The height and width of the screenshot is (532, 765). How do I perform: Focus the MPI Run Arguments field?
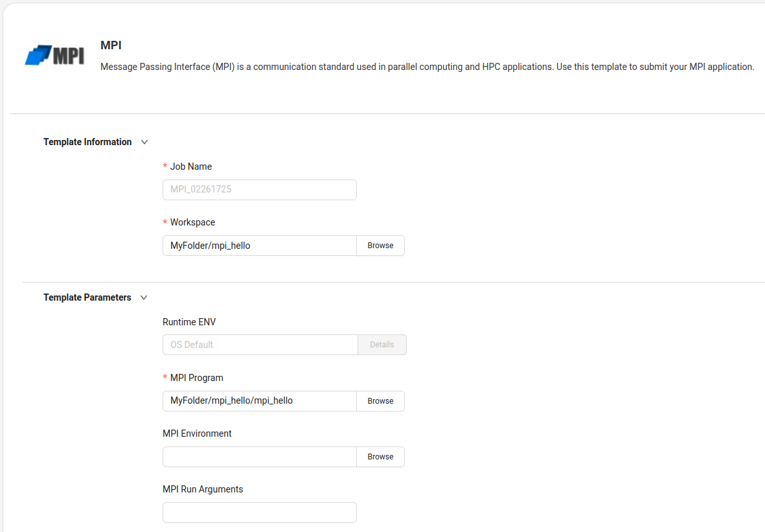[x=259, y=513]
